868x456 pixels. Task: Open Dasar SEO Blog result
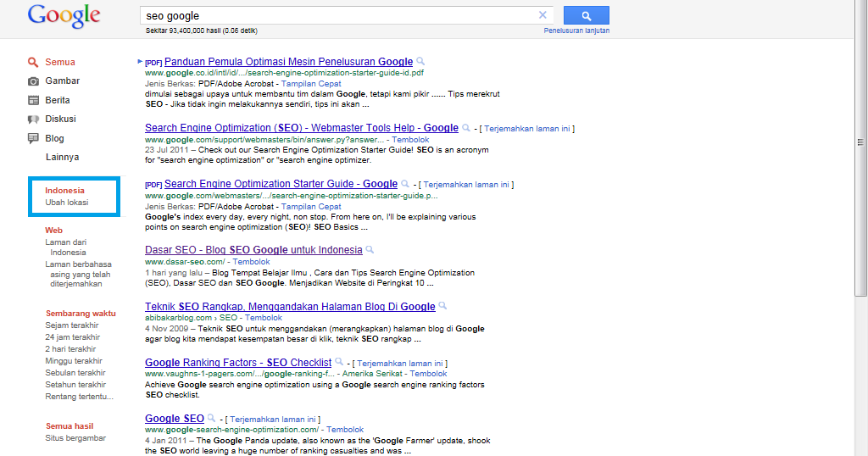point(253,249)
